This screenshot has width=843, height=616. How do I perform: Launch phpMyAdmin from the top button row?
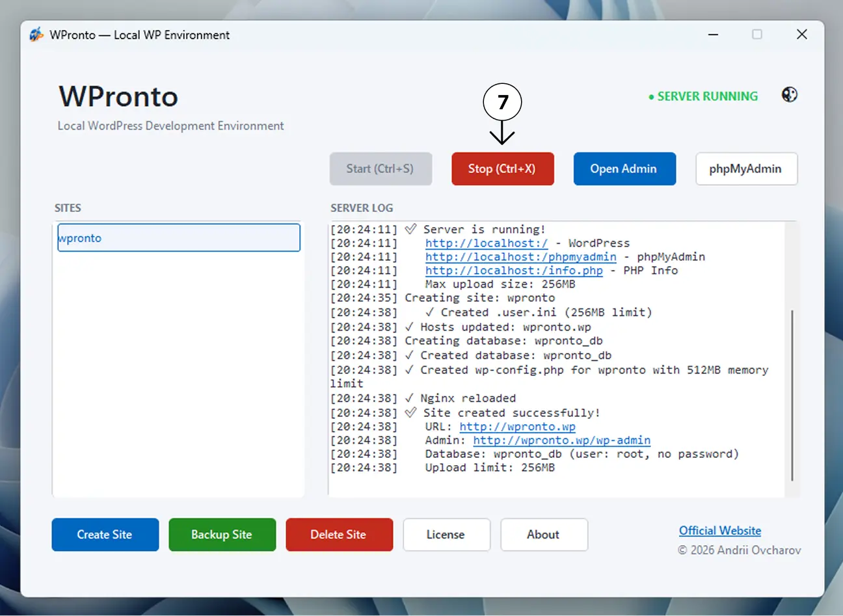(746, 169)
